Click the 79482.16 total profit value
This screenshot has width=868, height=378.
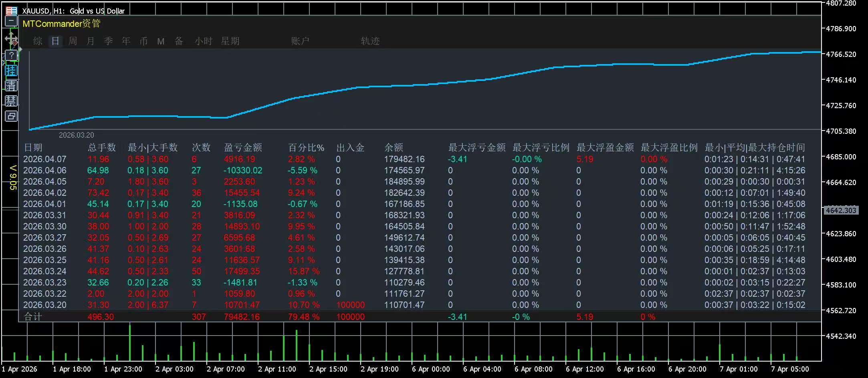[x=242, y=317]
